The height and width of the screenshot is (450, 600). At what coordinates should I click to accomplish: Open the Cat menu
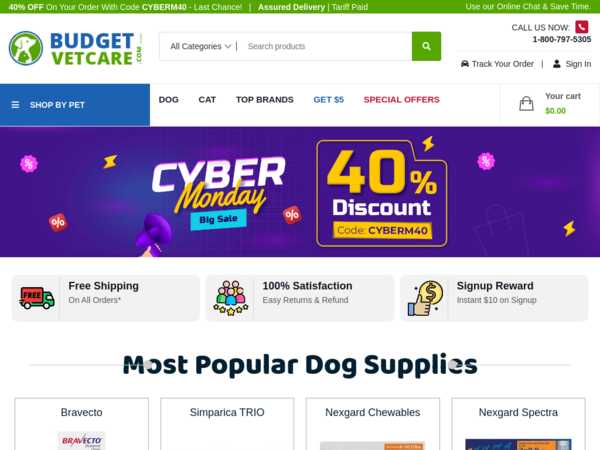[207, 99]
